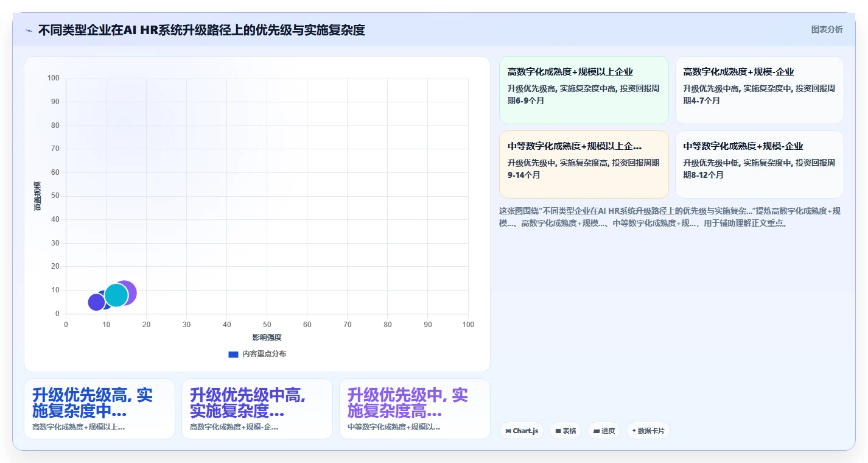Open the 中等数字化成熟度+规模-企业 card

tap(759, 164)
